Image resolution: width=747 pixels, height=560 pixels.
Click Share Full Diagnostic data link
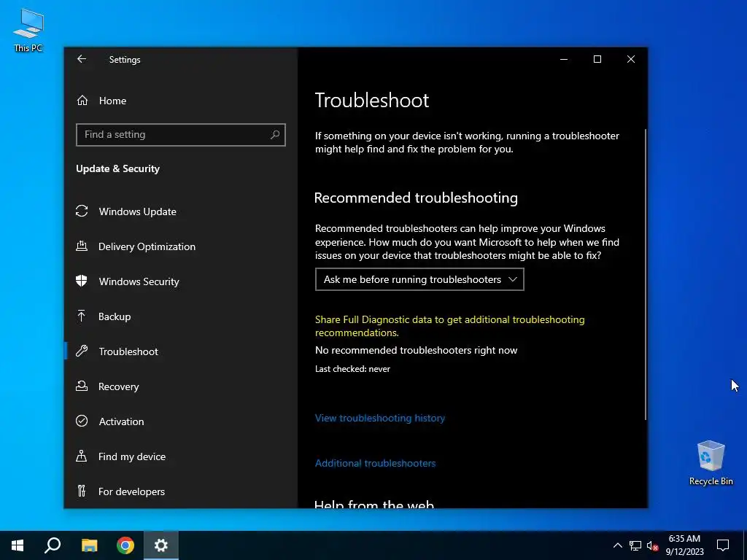click(x=449, y=326)
